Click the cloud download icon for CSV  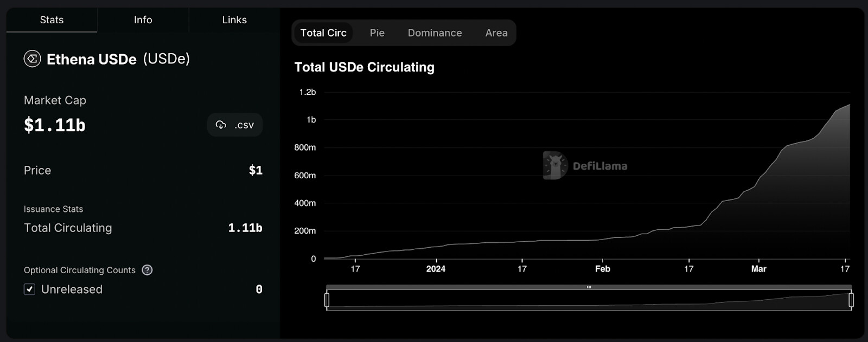[x=221, y=125]
